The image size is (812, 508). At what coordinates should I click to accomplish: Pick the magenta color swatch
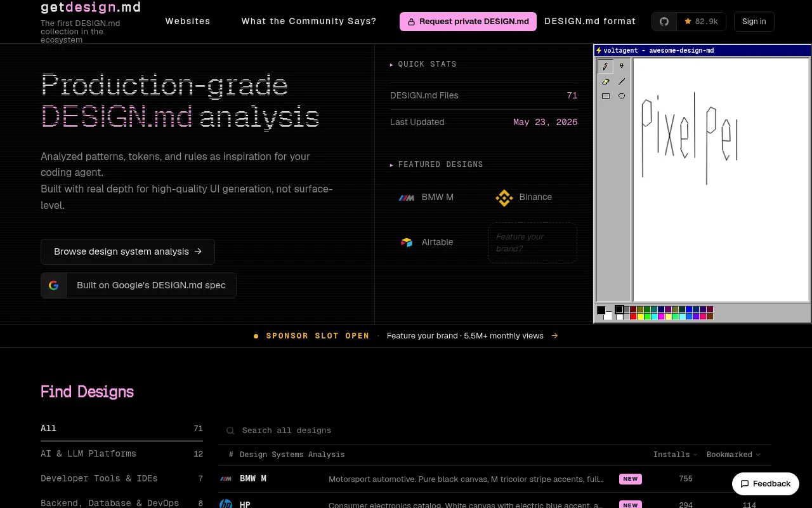661,316
